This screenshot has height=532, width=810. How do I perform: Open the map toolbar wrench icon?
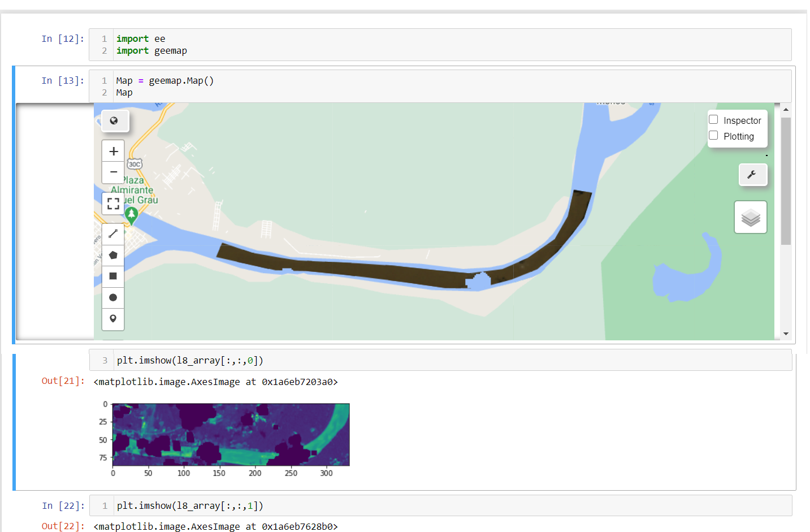752,174
